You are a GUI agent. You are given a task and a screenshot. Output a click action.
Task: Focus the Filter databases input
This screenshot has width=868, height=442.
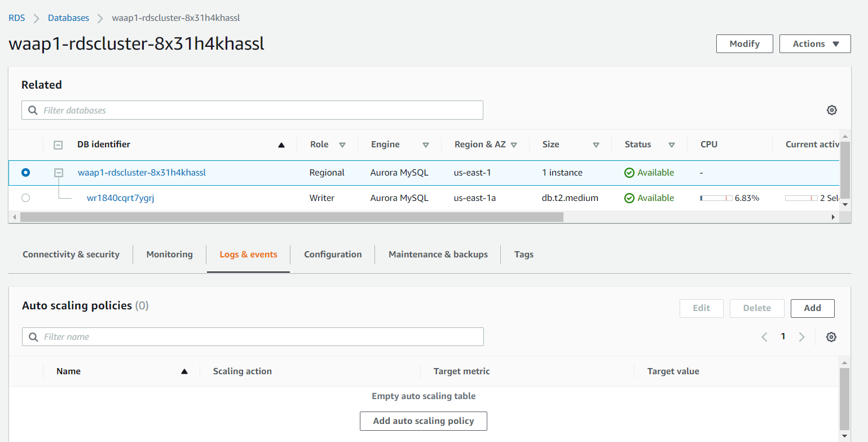252,110
